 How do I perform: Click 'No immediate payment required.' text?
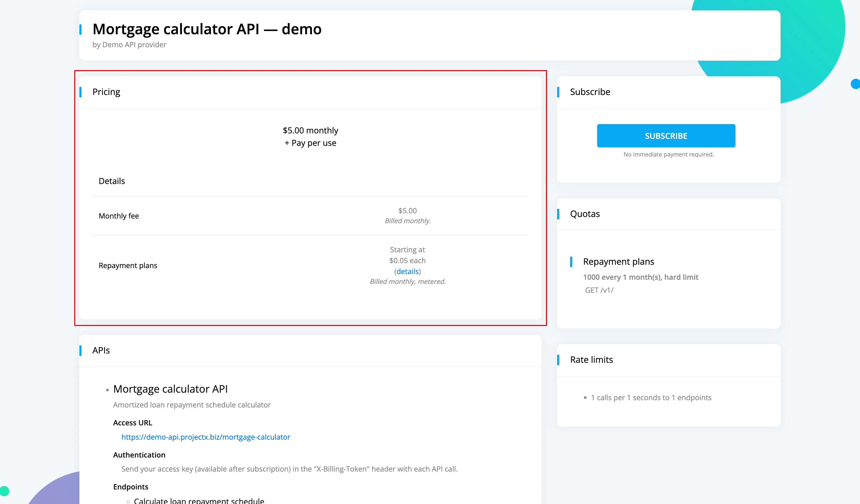click(x=668, y=155)
